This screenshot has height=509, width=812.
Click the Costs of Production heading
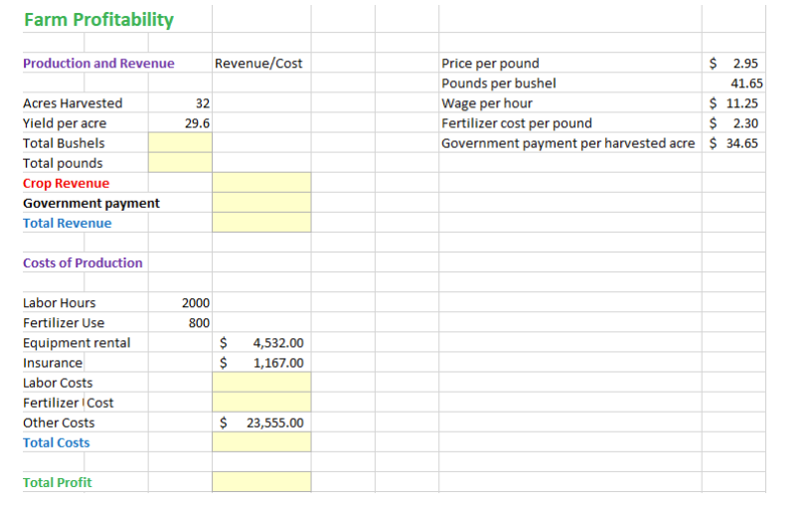(82, 263)
